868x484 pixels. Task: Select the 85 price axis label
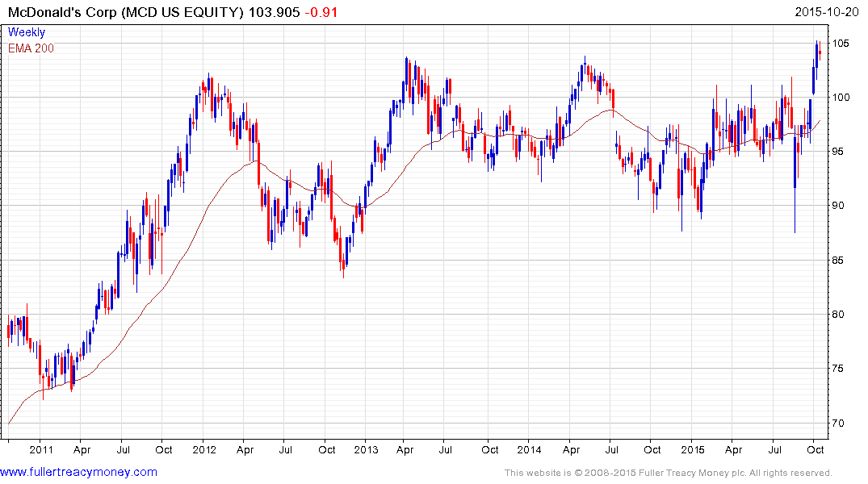coord(838,261)
